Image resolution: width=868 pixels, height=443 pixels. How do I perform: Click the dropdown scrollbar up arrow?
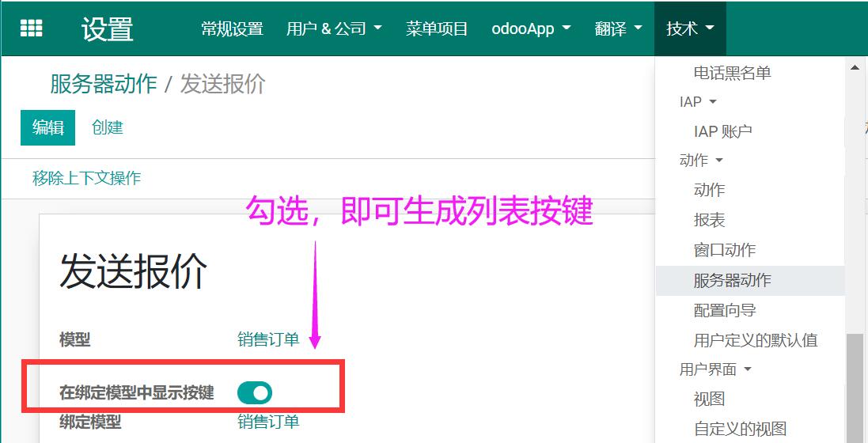click(855, 67)
